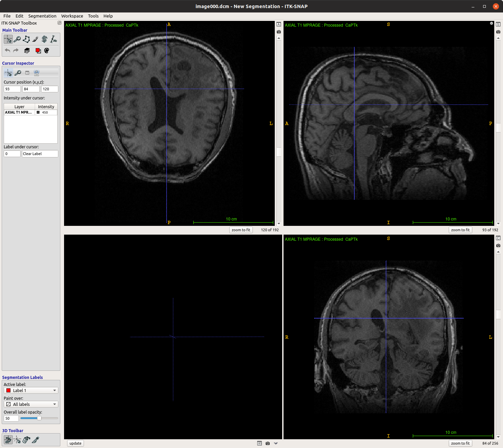Activate the Snake active contour tool
Screen dimensions: 503x448
coord(45,39)
